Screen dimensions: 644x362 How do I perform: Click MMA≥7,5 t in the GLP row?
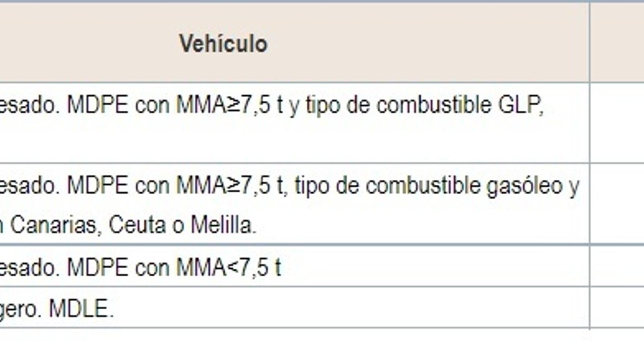pyautogui.click(x=229, y=105)
